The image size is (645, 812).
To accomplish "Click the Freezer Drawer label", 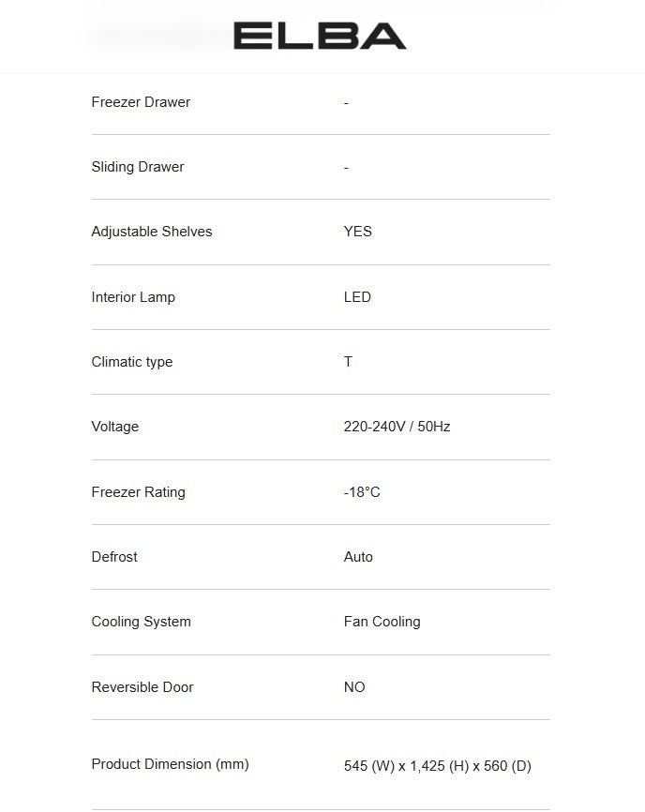I will tap(141, 102).
